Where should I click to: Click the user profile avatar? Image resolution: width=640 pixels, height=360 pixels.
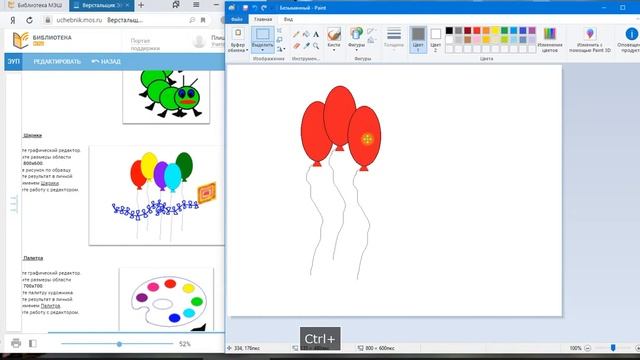tap(199, 41)
